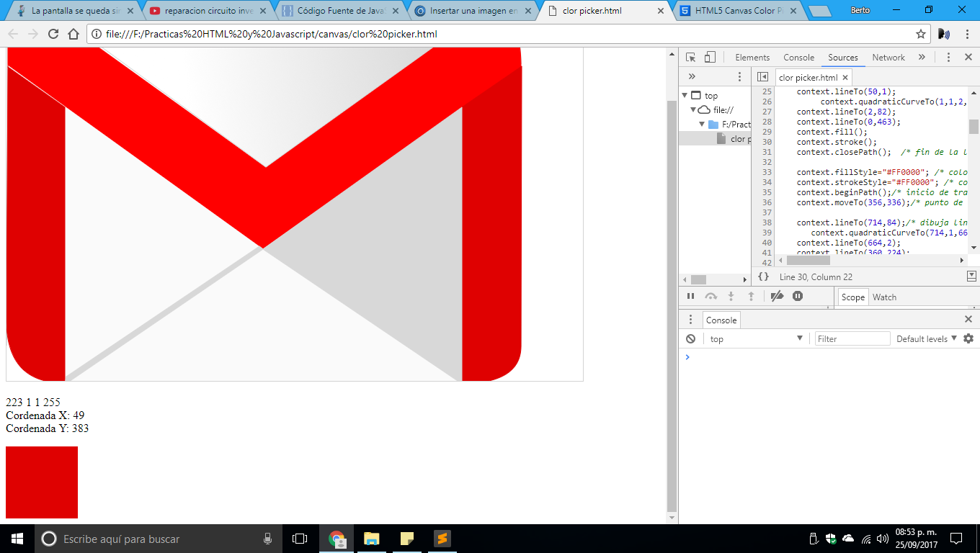Image resolution: width=980 pixels, height=553 pixels.
Task: Collapse the file:// tree node
Action: point(693,109)
